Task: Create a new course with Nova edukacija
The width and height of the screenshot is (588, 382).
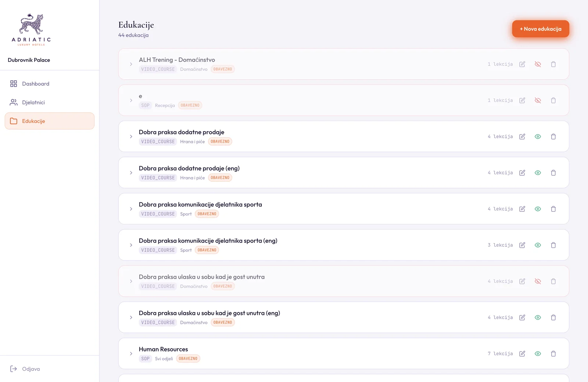Action: [541, 29]
